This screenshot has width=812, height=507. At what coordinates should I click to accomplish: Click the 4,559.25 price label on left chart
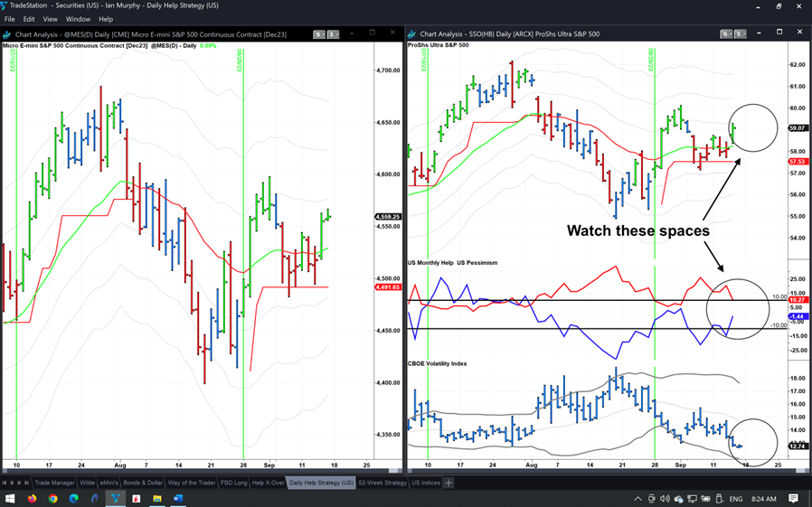(x=387, y=217)
